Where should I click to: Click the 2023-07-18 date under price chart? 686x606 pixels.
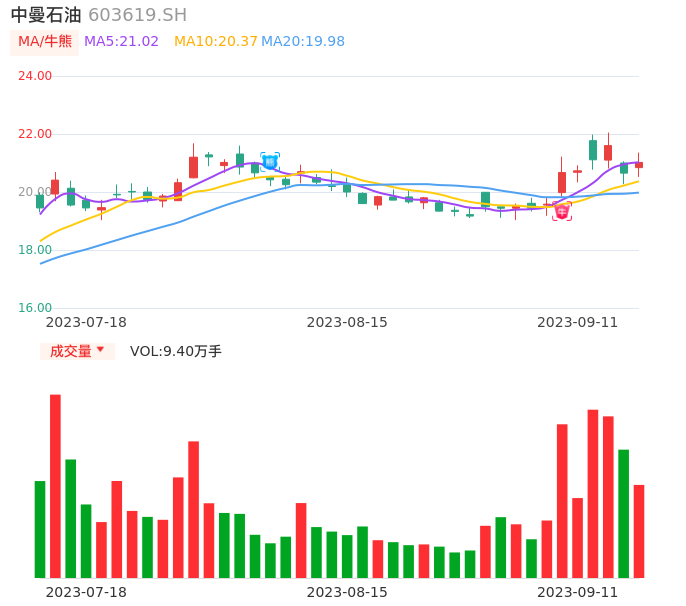coord(86,322)
